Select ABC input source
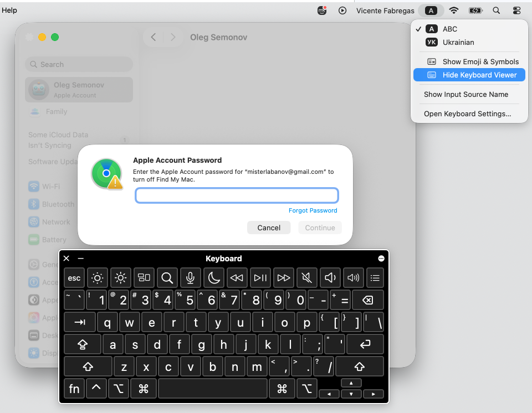The height and width of the screenshot is (413, 532). pos(469,29)
